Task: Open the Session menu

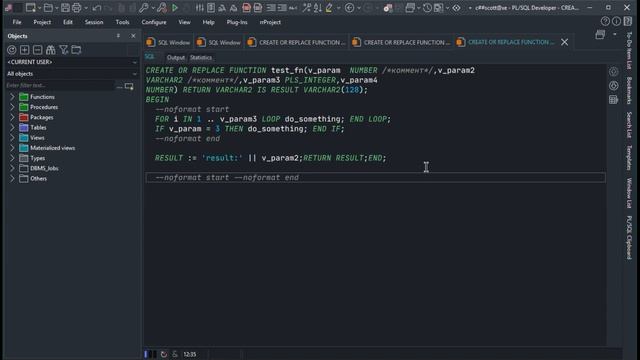Action: click(94, 22)
